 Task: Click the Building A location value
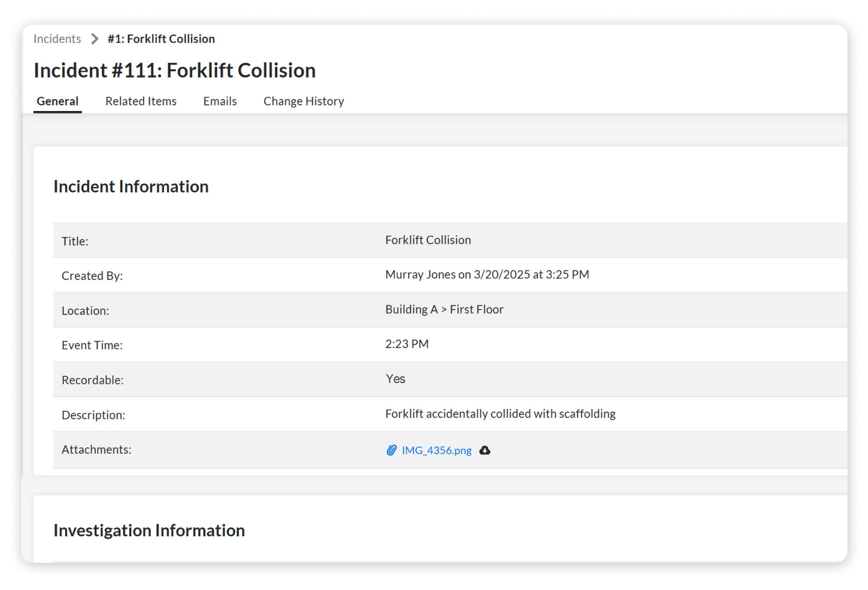pyautogui.click(x=444, y=309)
